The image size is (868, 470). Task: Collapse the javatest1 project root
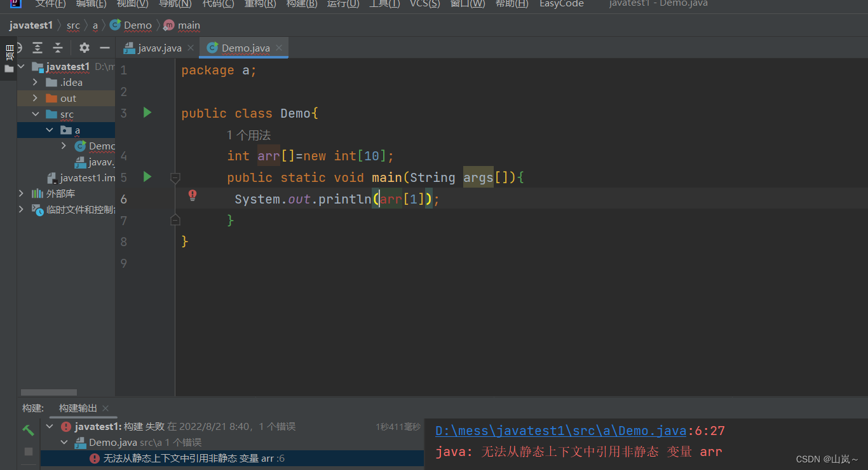(22, 66)
